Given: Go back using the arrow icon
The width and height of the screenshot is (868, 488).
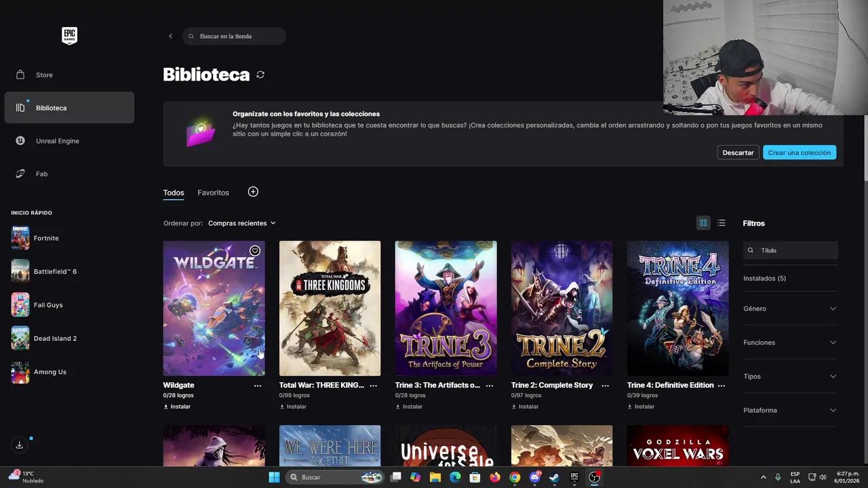Looking at the screenshot, I should point(170,36).
